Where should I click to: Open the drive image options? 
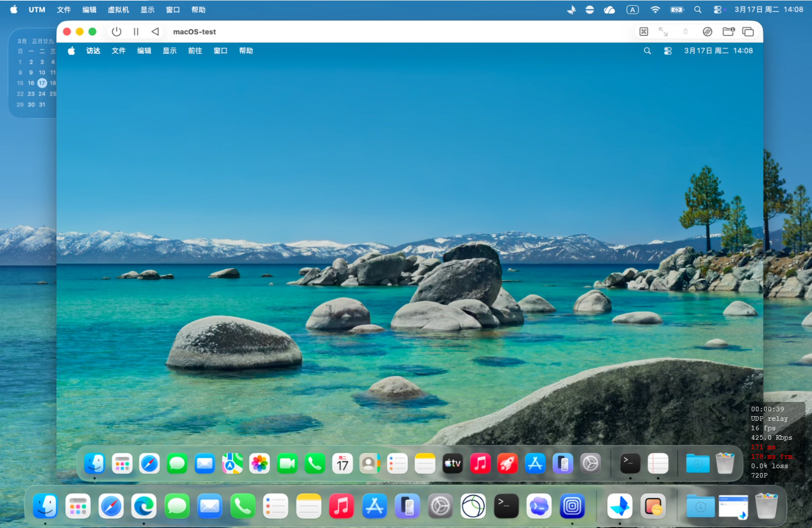708,31
